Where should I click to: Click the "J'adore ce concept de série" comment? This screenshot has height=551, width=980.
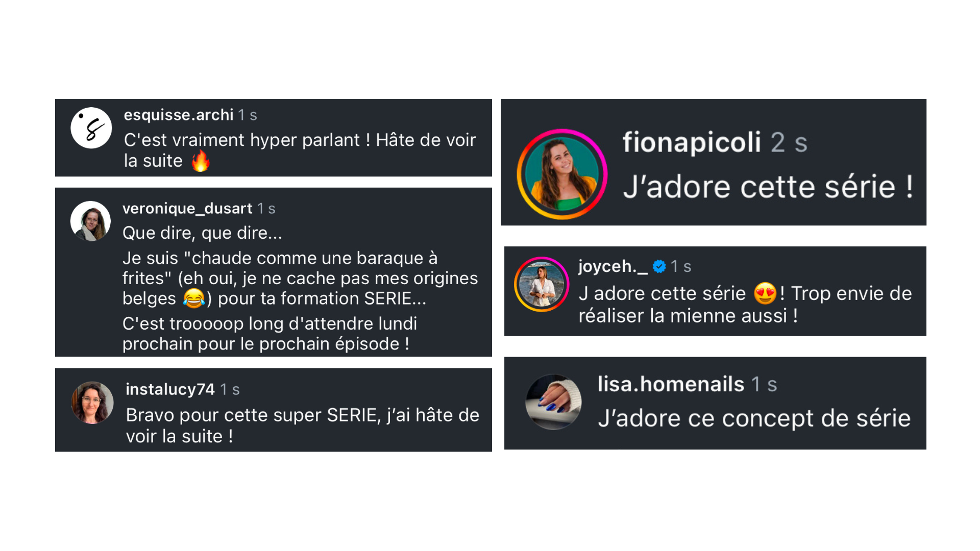(754, 418)
